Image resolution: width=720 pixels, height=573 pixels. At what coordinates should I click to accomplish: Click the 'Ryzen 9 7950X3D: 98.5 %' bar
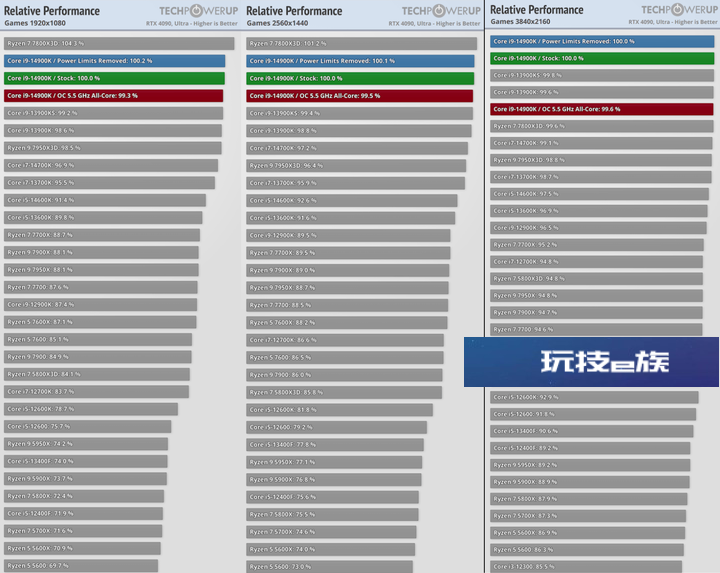tap(113, 148)
